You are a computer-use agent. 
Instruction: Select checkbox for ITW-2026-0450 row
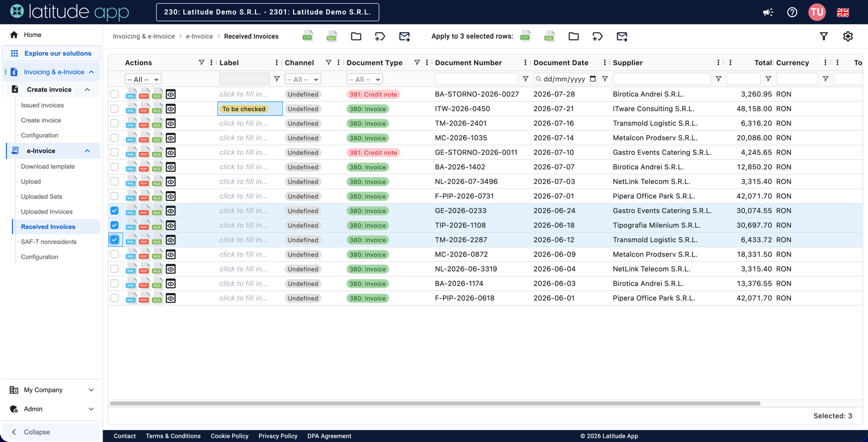[x=115, y=109]
